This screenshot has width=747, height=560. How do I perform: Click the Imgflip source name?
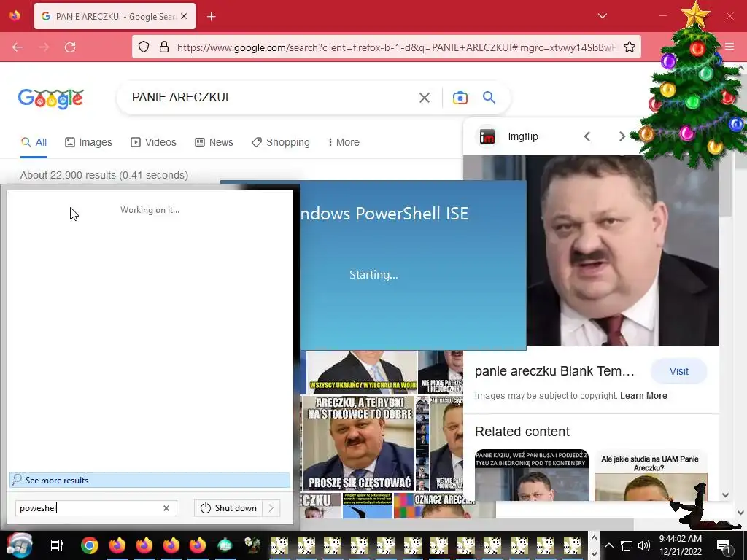pyautogui.click(x=523, y=136)
